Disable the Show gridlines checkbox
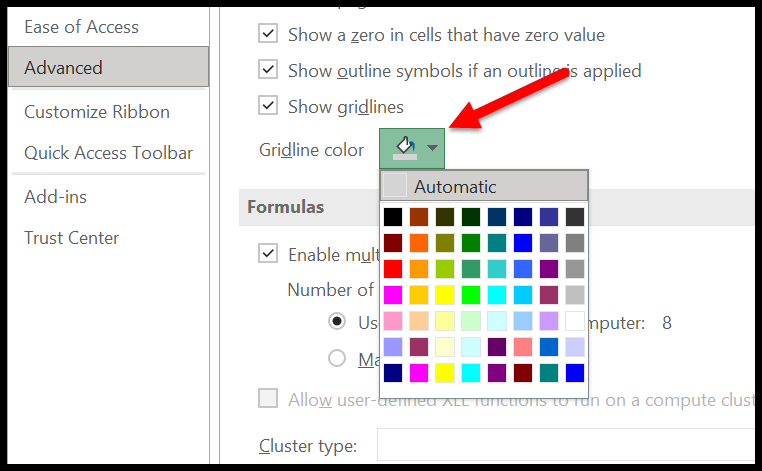The height and width of the screenshot is (471, 762). 268,105
